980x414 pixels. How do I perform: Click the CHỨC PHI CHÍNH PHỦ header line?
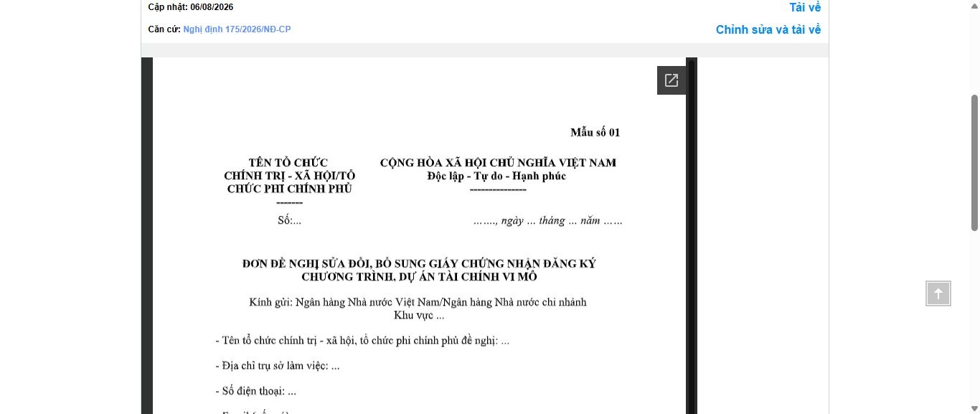coord(289,189)
